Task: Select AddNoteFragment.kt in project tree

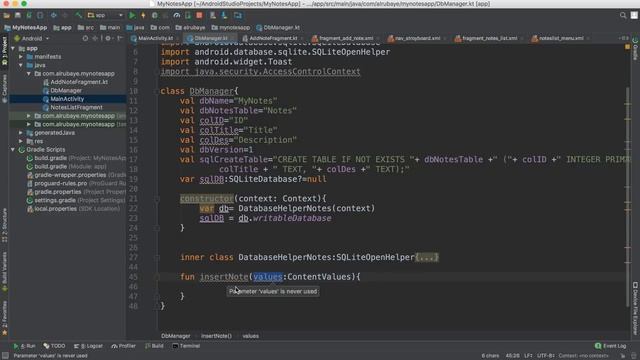Action: click(x=76, y=82)
